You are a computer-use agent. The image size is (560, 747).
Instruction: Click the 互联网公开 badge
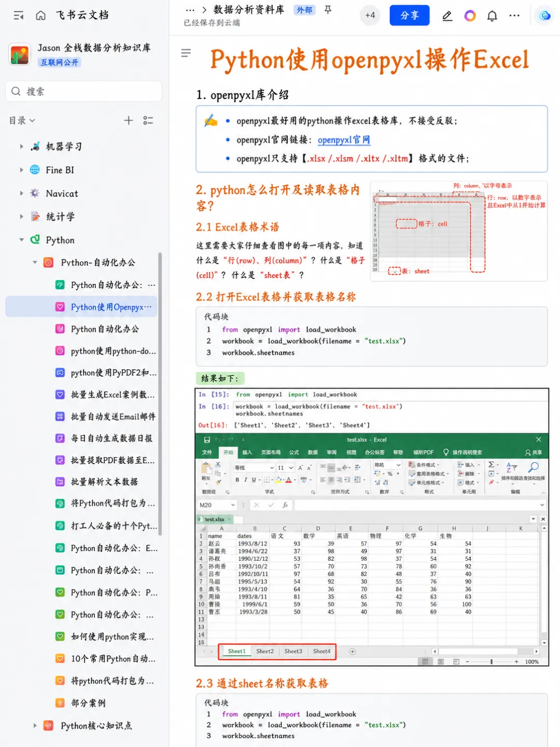coord(60,62)
